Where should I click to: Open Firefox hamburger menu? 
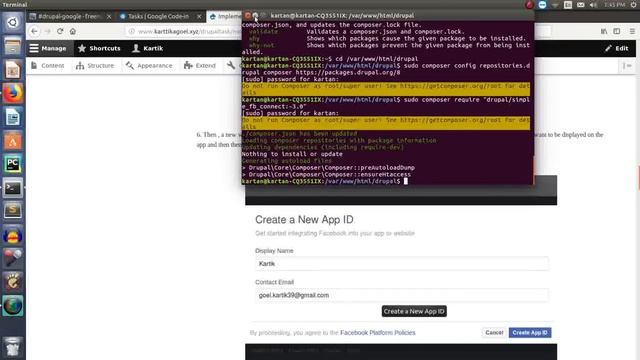(632, 31)
